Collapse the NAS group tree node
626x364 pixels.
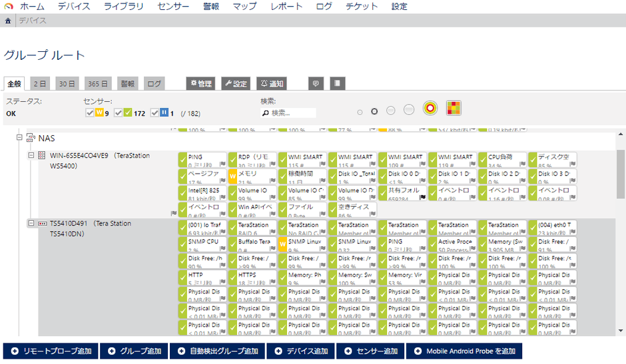[x=19, y=138]
